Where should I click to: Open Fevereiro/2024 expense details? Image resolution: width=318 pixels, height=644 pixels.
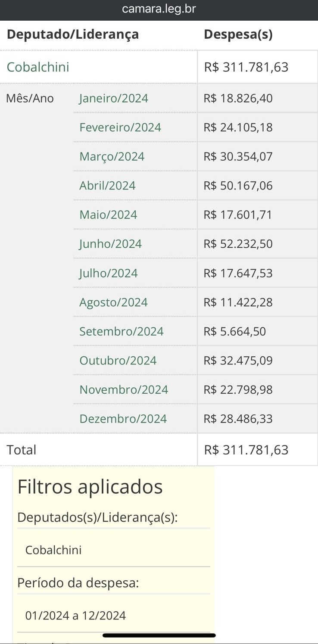pos(120,128)
